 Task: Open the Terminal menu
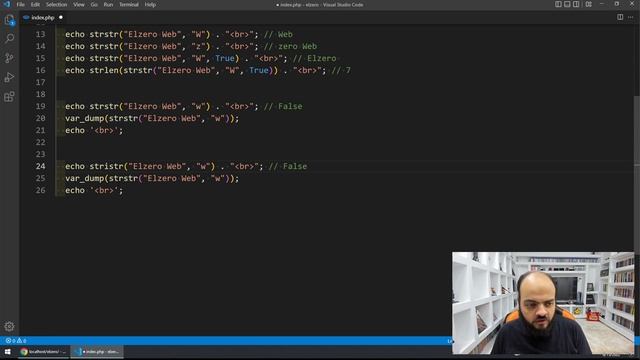pos(129,4)
